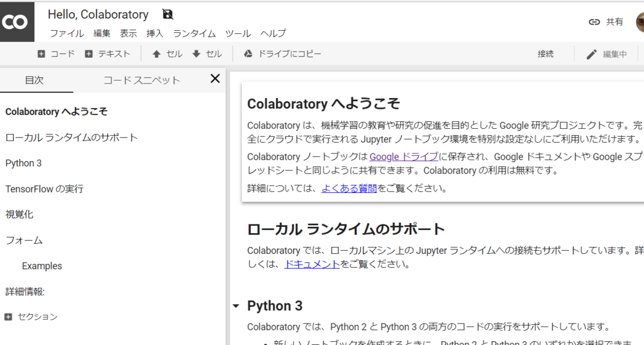Screen dimensions: 644x345
Task: Open the 挿入 menu
Action: coord(155,33)
